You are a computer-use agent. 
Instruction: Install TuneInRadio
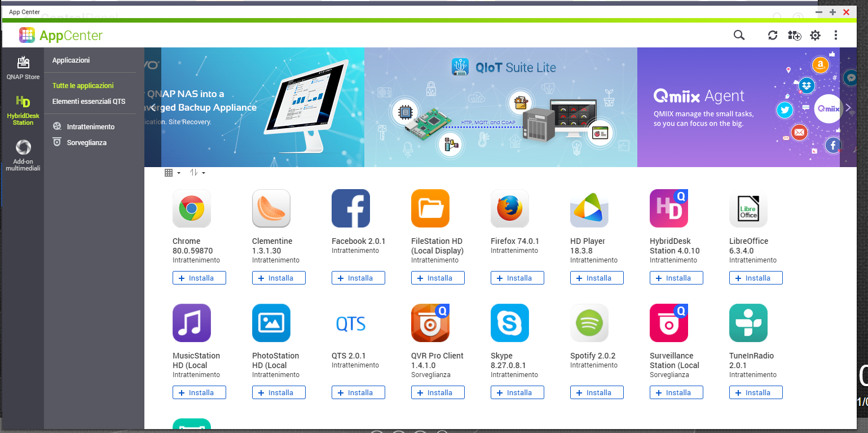(x=756, y=392)
